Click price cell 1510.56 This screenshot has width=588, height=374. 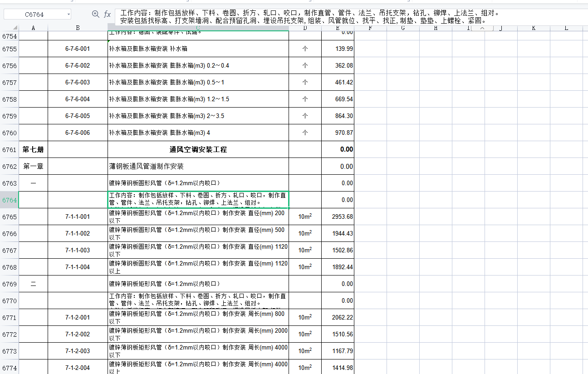point(338,334)
